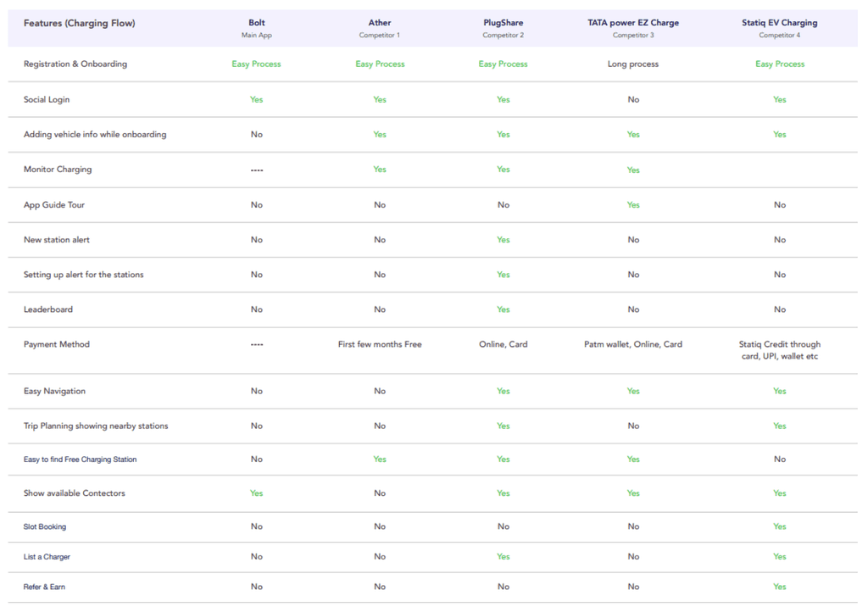The image size is (868, 607).
Task: Click Bolt's 'Easy Process' for Registration
Action: pos(256,64)
